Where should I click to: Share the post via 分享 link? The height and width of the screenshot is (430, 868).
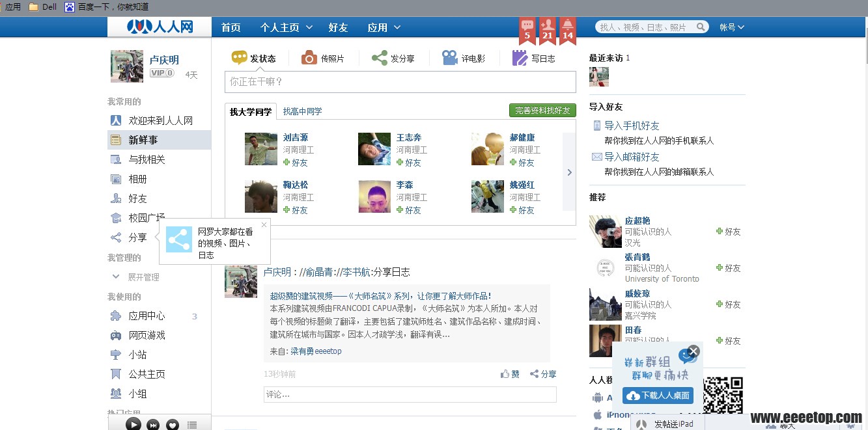[543, 374]
